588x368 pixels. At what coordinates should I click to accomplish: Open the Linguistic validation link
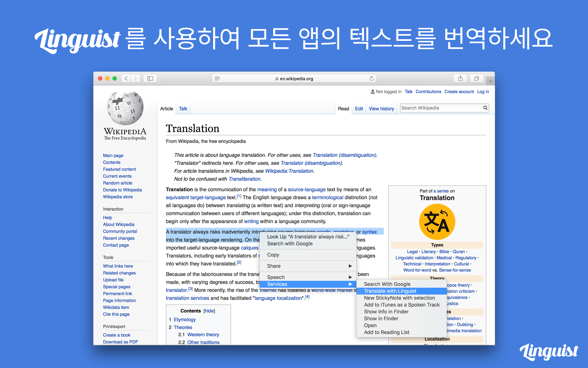(x=414, y=258)
